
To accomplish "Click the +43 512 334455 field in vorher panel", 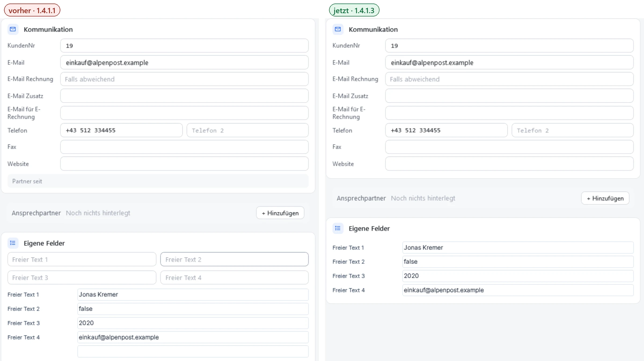I will tap(121, 130).
